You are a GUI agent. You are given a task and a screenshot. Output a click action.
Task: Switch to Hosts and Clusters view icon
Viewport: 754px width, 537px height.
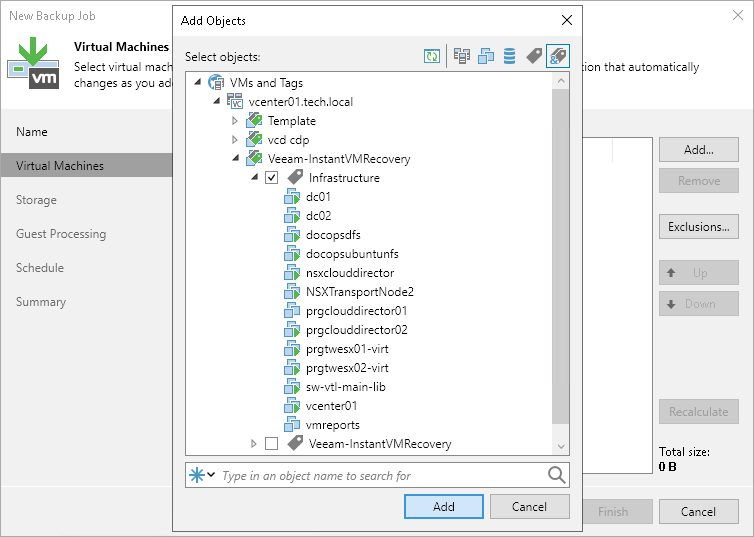462,56
